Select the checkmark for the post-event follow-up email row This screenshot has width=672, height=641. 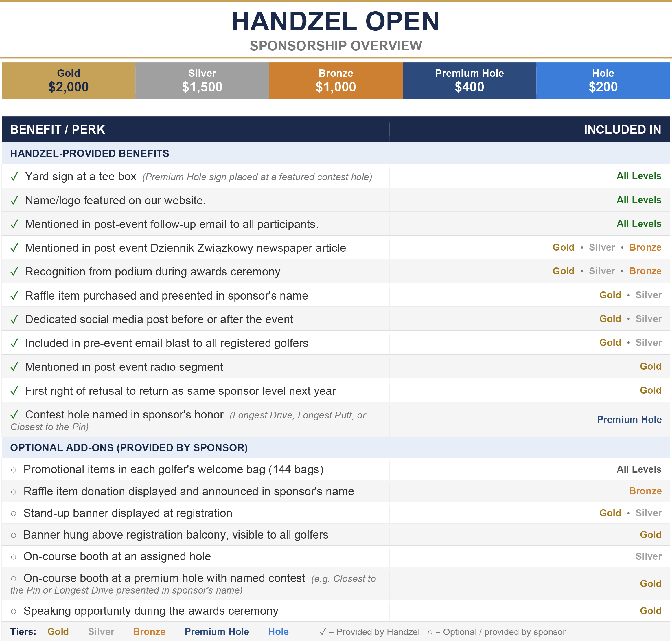point(14,224)
